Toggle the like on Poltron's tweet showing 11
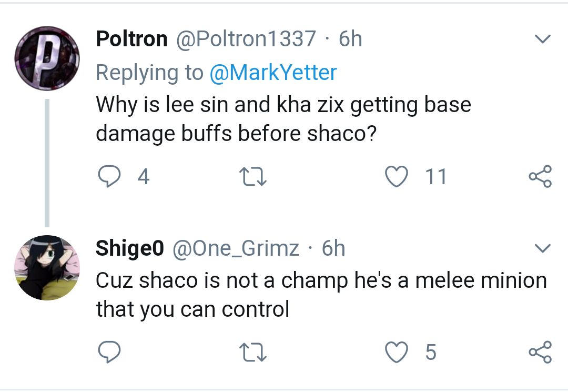Image resolution: width=568 pixels, height=392 pixels. point(397,177)
